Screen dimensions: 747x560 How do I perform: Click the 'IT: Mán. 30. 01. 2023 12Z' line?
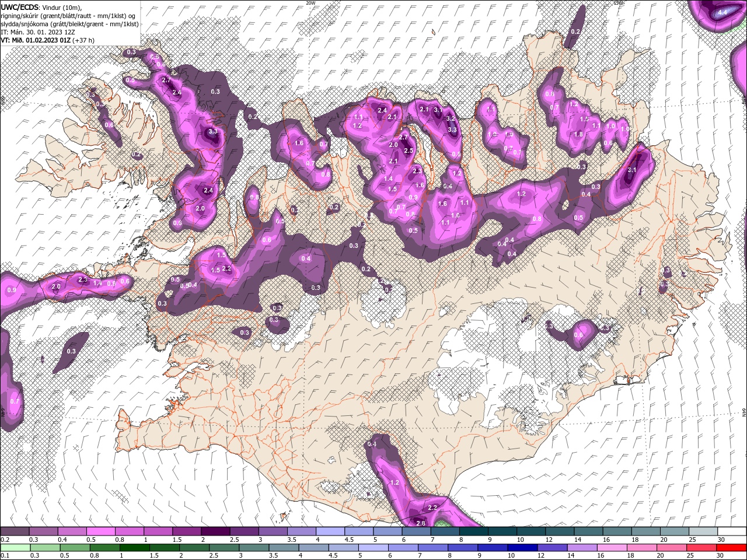pyautogui.click(x=37, y=32)
